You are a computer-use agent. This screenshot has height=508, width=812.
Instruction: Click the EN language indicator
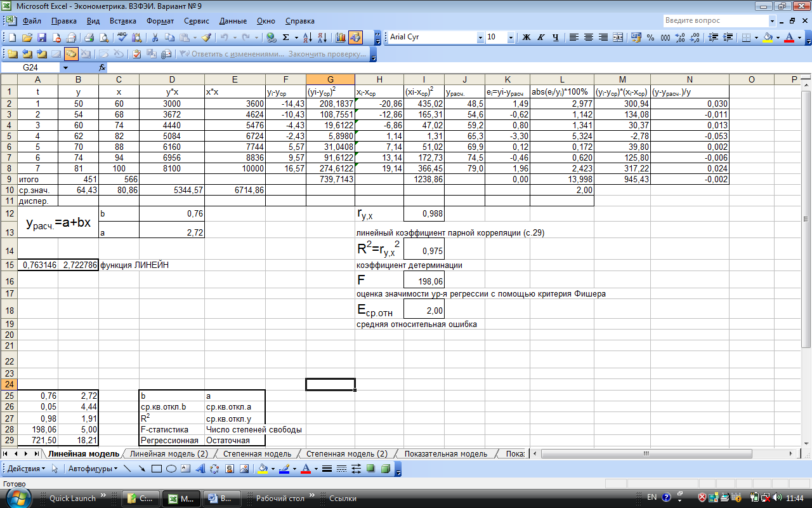(652, 498)
